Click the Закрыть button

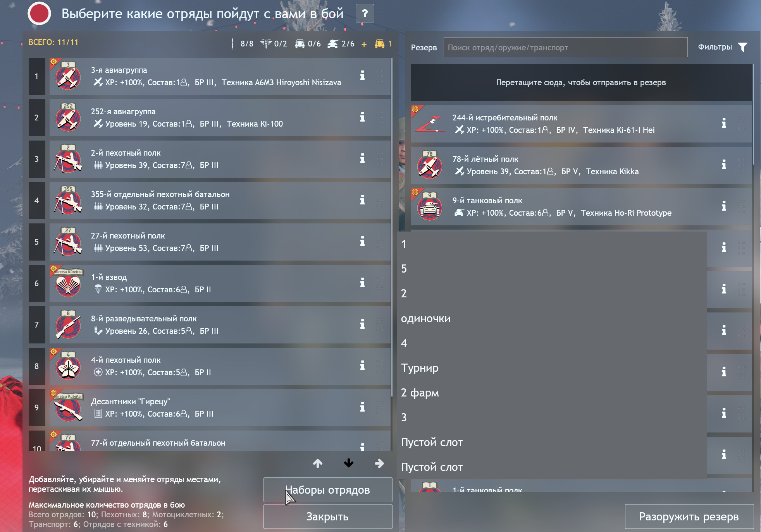coord(328,517)
